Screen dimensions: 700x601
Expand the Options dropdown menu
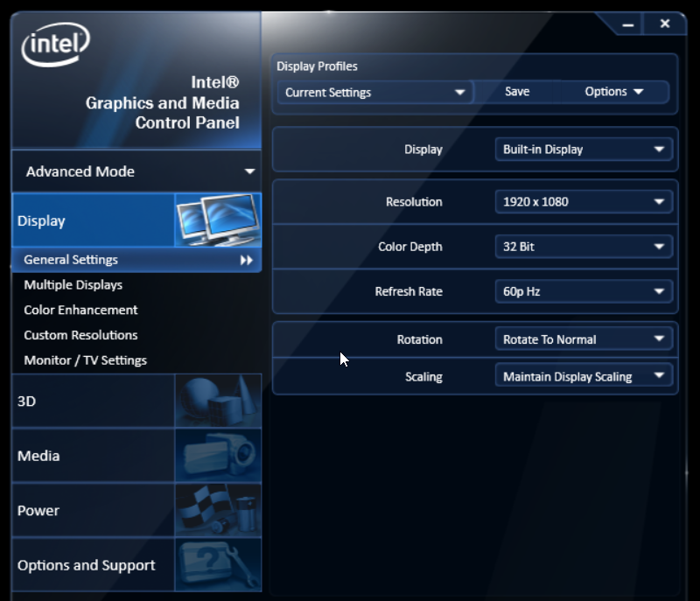click(614, 92)
